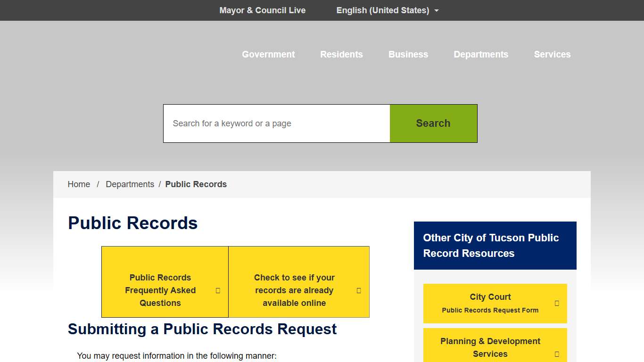Go to Home via the breadcrumb
This screenshot has width=644, height=362.
point(78,184)
